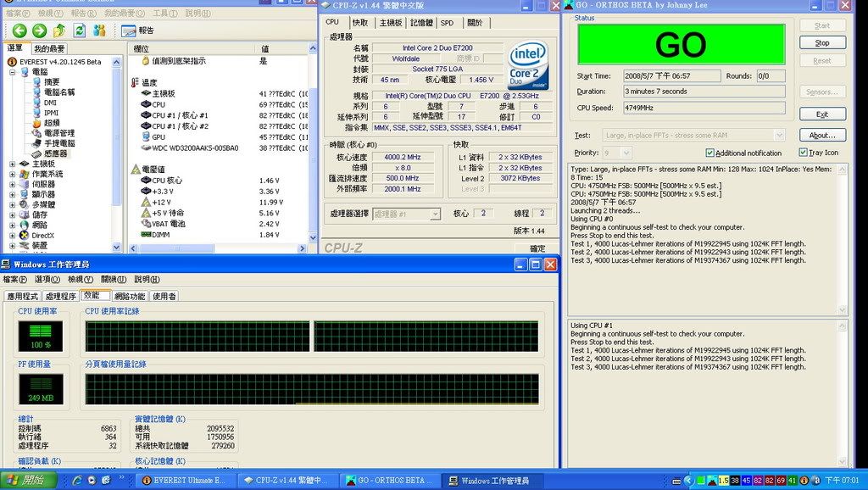This screenshot has width=868, height=490.
Task: Click the 電壓值 voltage warning icon
Action: (136, 170)
